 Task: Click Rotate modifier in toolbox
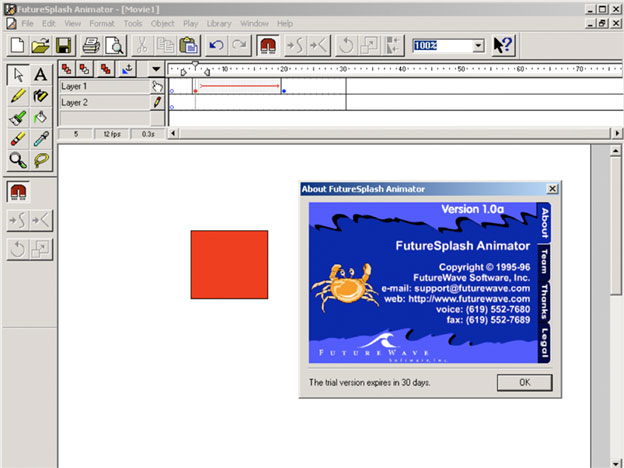click(18, 250)
